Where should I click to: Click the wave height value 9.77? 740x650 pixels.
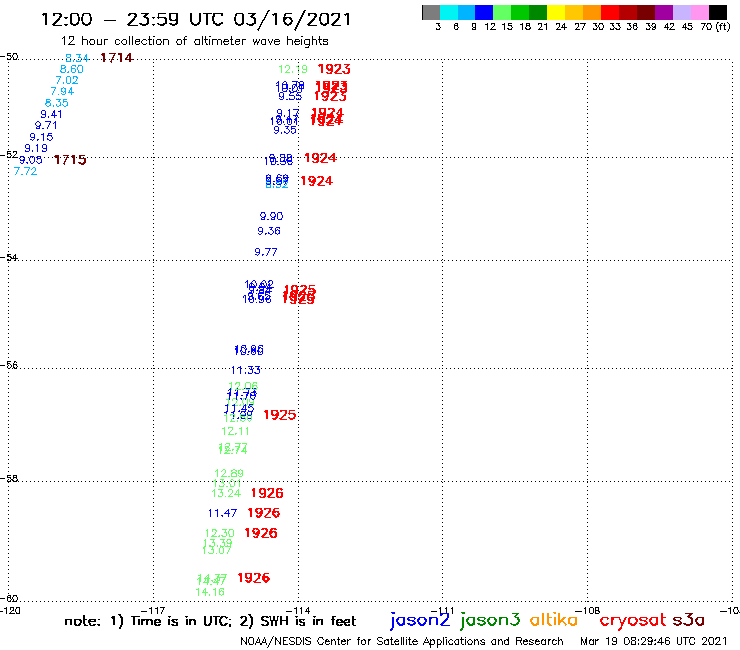tap(266, 252)
